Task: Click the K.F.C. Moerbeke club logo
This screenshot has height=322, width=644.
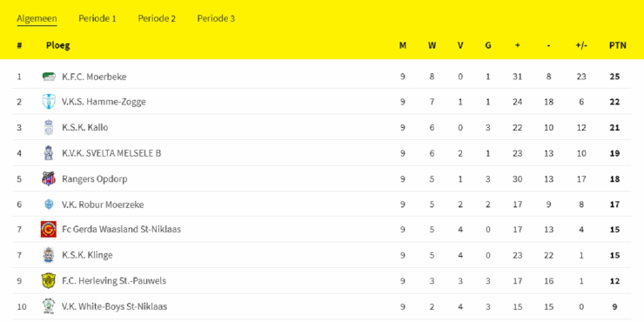Action: coord(49,77)
